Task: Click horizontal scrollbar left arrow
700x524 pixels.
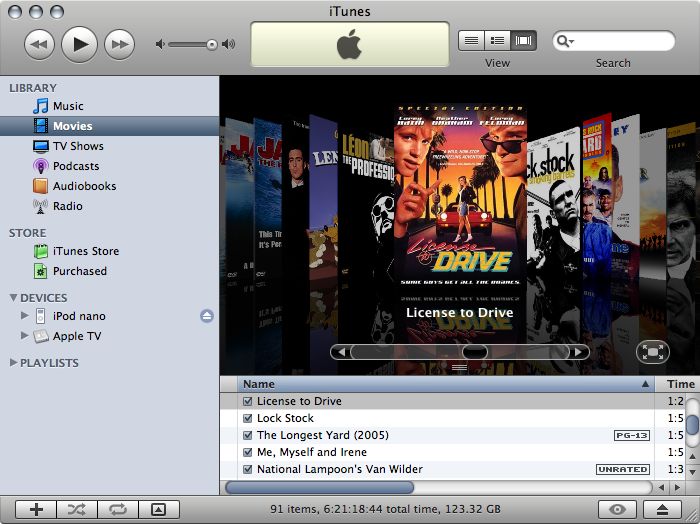Action: tap(661, 487)
